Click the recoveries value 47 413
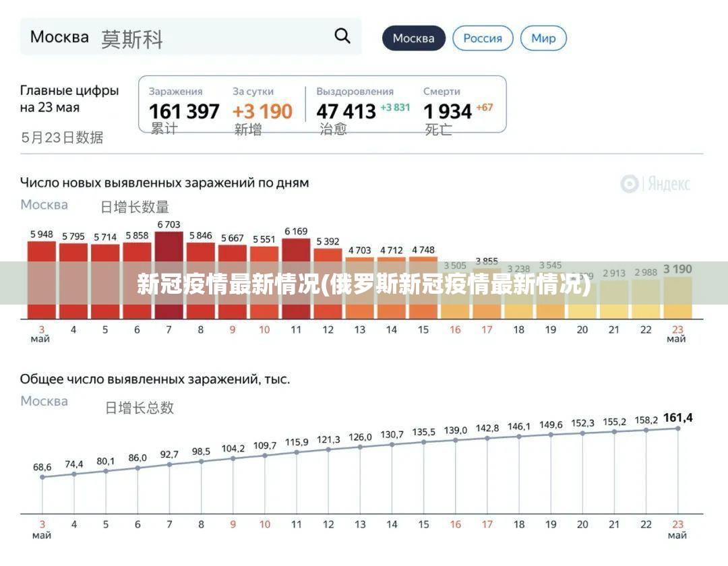 pyautogui.click(x=346, y=111)
